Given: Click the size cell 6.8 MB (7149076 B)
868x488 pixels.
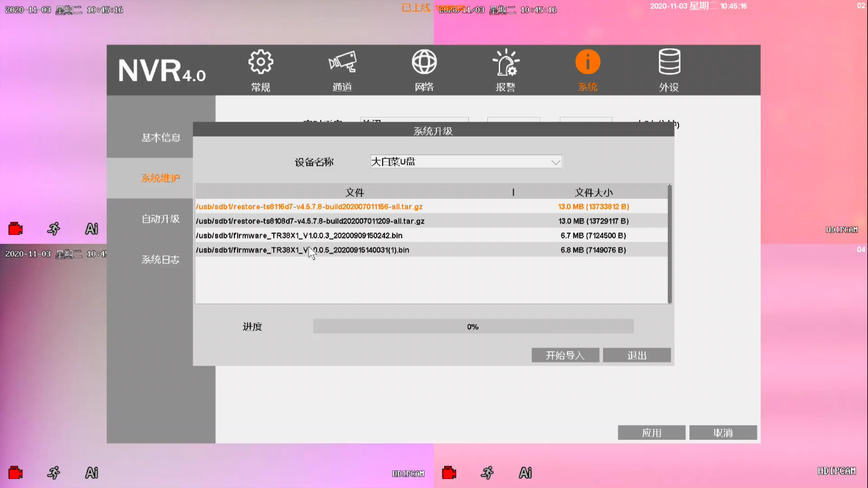Looking at the screenshot, I should (x=593, y=250).
